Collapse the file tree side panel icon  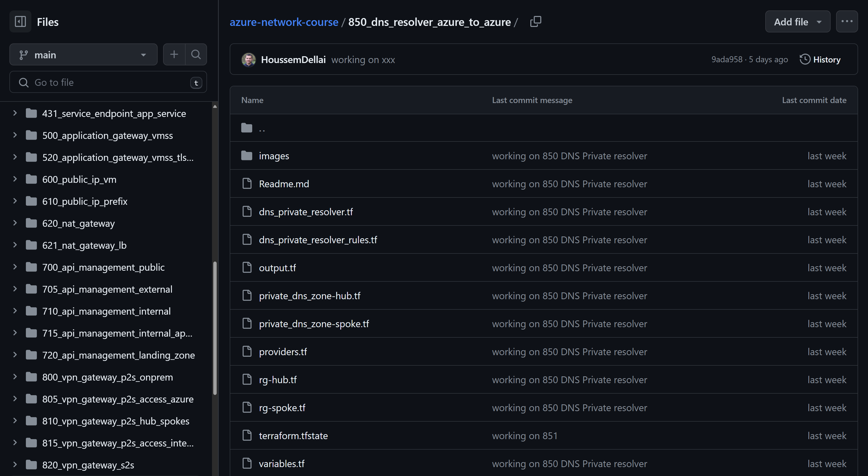[x=20, y=22]
